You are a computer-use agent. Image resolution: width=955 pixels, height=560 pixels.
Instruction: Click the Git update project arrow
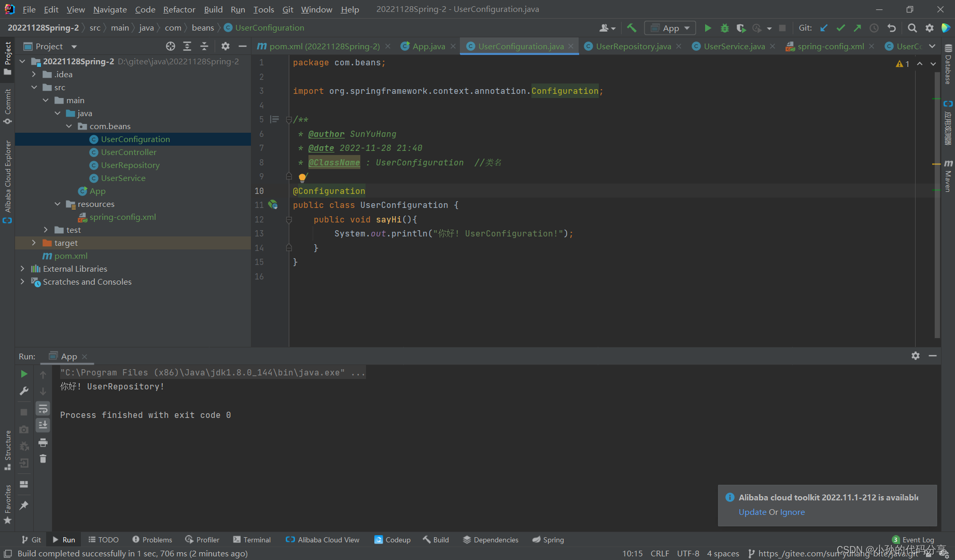pyautogui.click(x=824, y=28)
